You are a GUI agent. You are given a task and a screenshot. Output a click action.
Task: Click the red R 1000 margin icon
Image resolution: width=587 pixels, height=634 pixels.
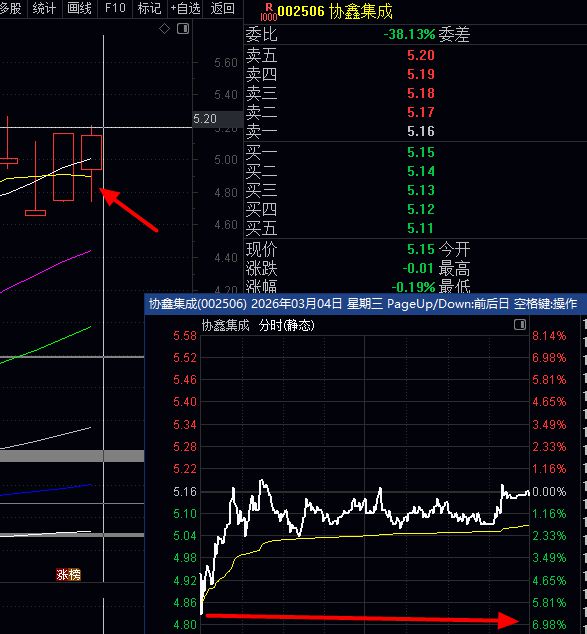pyautogui.click(x=268, y=12)
